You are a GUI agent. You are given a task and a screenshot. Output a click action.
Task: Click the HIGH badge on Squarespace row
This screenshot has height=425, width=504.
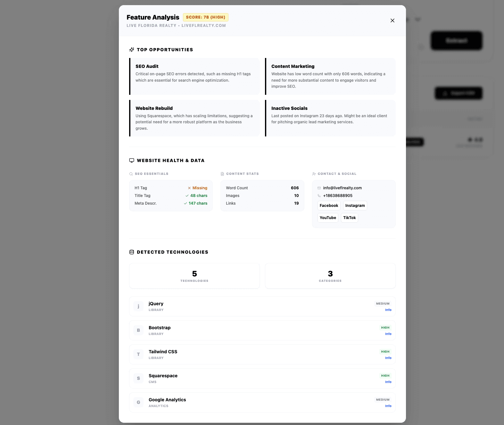[x=385, y=376]
